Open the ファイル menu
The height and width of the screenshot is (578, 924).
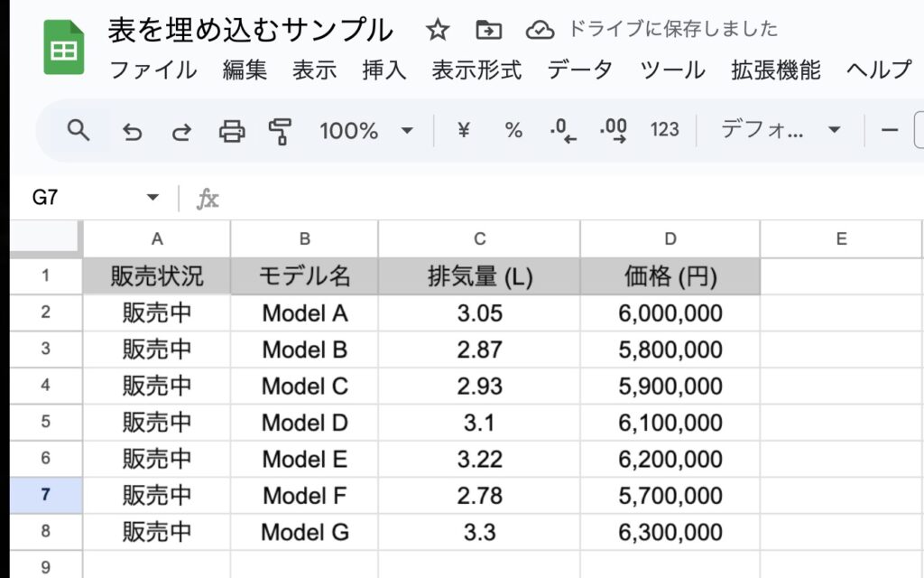(x=152, y=70)
